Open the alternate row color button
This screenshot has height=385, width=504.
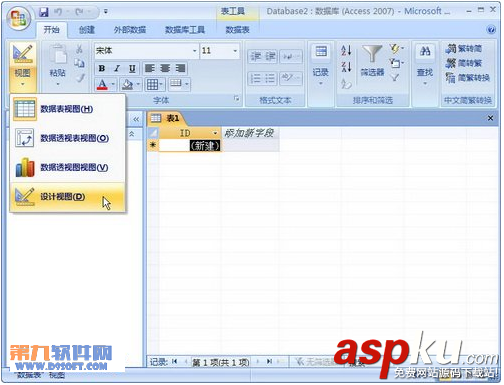[179, 84]
